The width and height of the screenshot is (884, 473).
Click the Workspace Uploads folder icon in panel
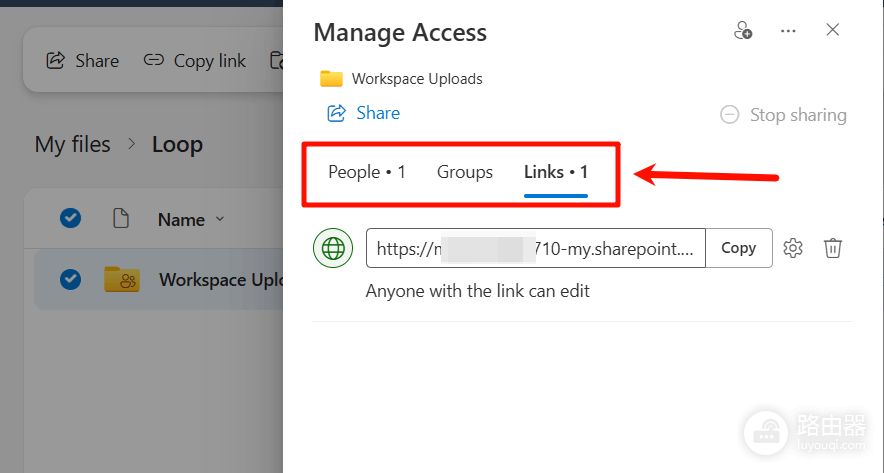[x=332, y=78]
